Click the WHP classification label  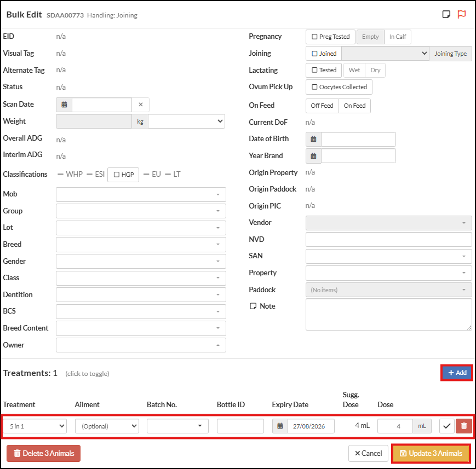coord(74,175)
